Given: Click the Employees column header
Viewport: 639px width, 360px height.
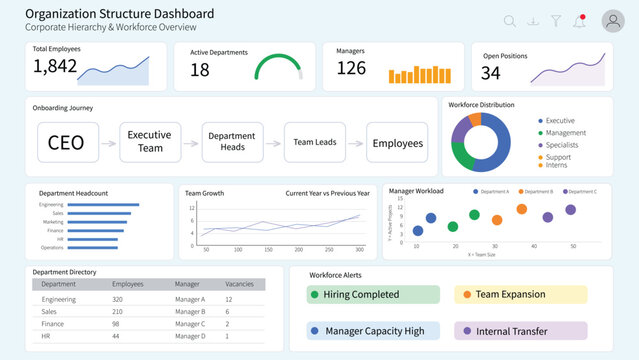Looking at the screenshot, I should 128,284.
